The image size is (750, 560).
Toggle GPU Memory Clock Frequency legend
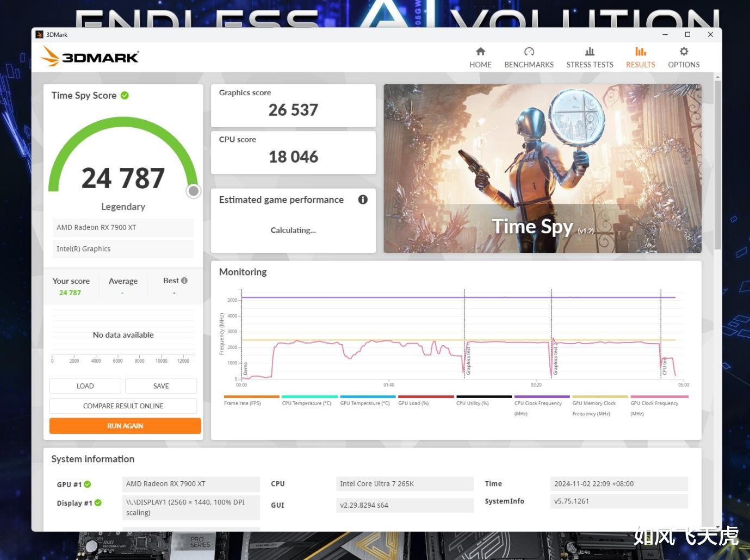600,406
